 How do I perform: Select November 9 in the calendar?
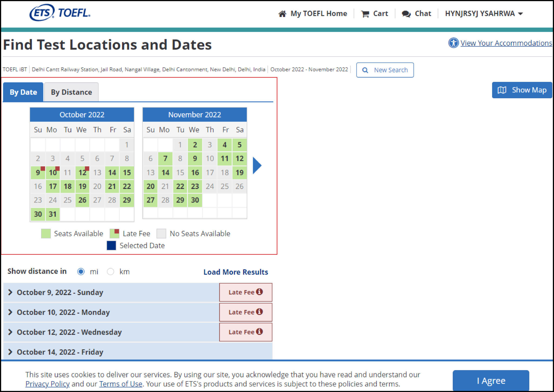195,158
